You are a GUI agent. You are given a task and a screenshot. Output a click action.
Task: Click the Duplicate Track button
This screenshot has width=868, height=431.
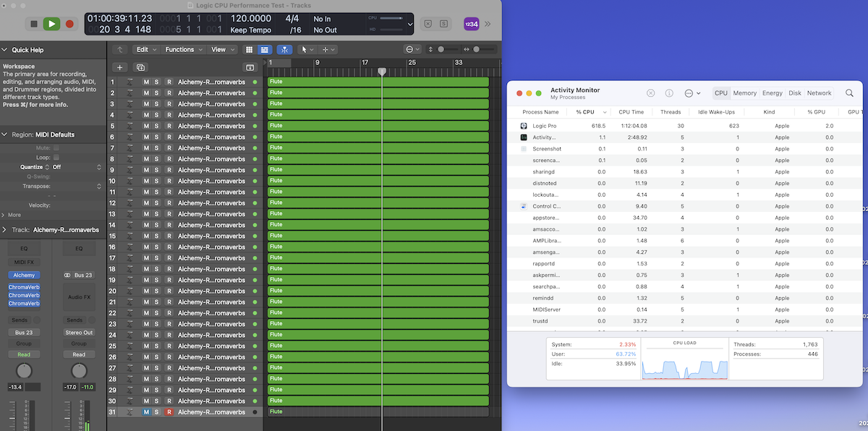(x=141, y=67)
